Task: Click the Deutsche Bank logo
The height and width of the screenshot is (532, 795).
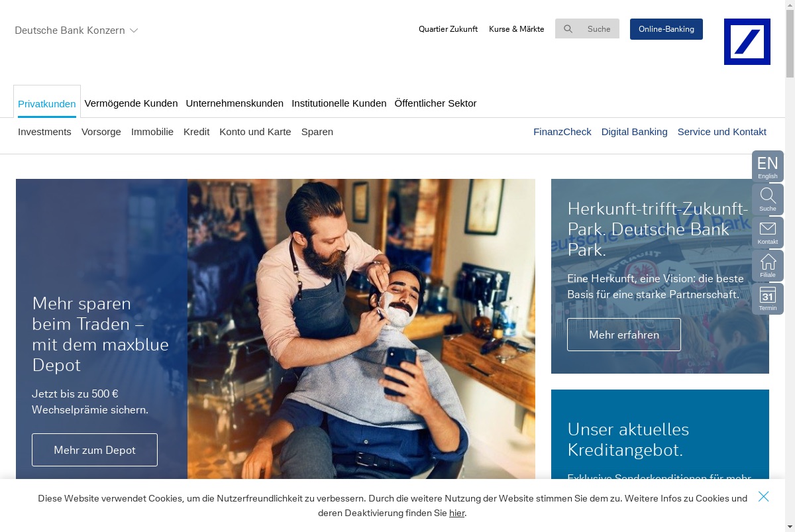Action: point(747,42)
